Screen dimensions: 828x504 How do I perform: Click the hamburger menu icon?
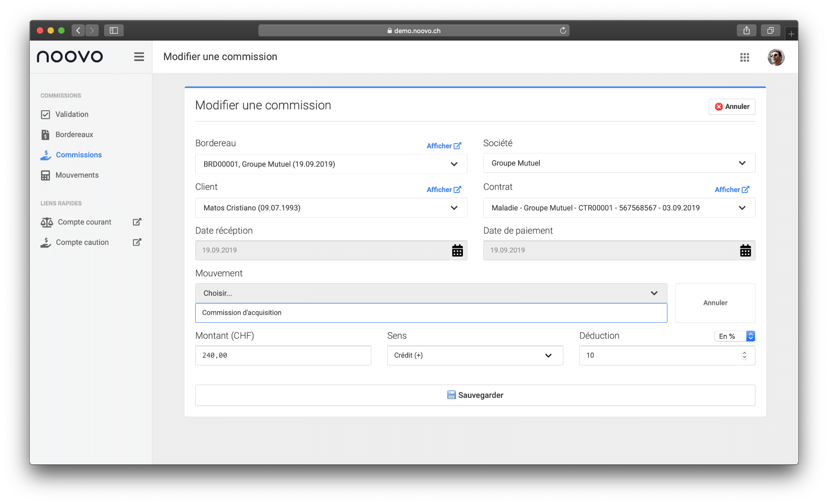139,57
